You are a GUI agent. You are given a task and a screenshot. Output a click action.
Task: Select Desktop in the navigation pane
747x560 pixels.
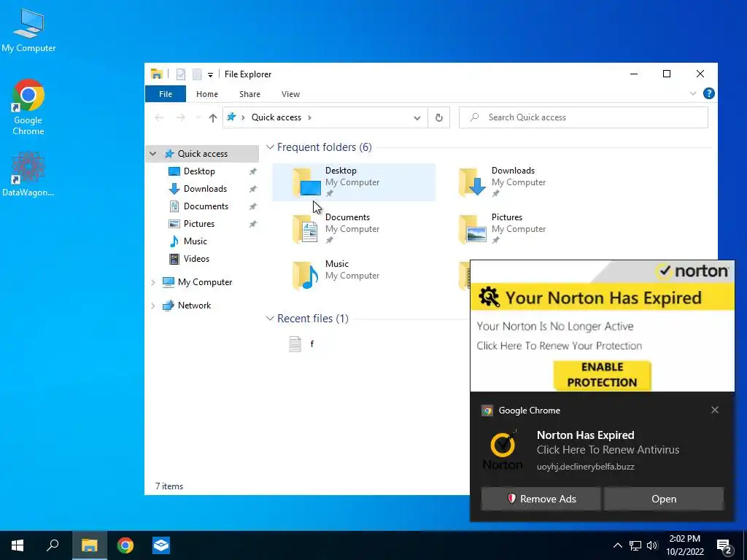pos(199,171)
